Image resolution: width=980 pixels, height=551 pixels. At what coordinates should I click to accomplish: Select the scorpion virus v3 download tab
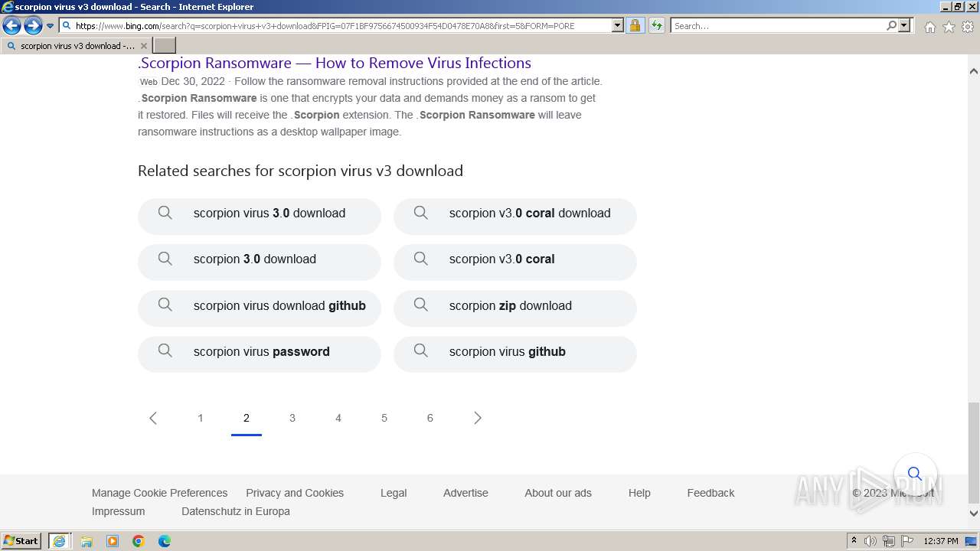click(77, 46)
